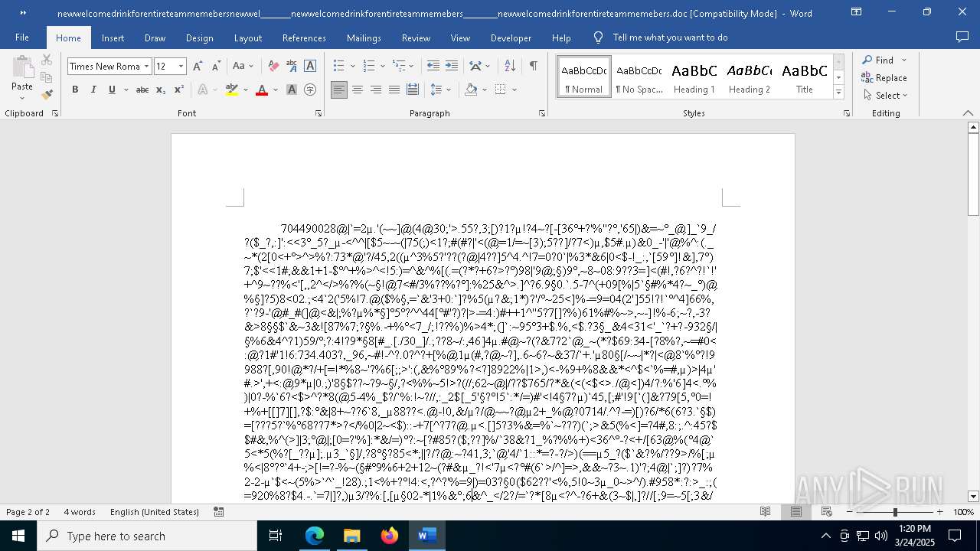
Task: Toggle Align Left
Action: click(x=339, y=90)
